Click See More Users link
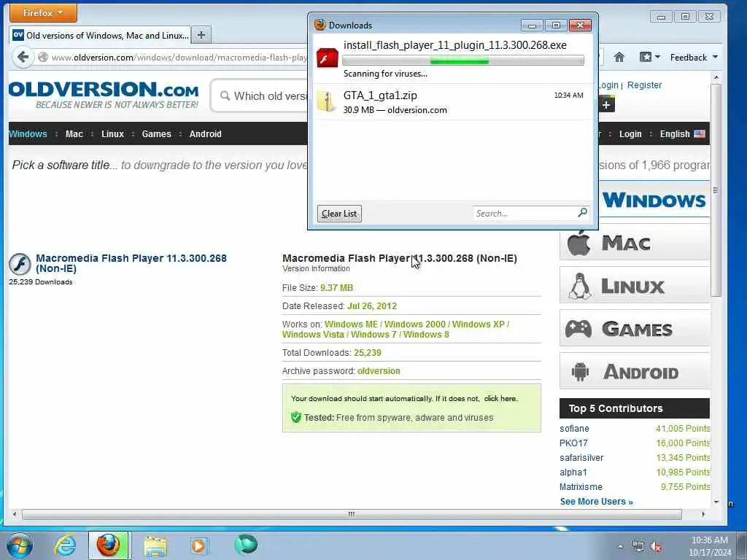This screenshot has height=560, width=747. pos(597,502)
